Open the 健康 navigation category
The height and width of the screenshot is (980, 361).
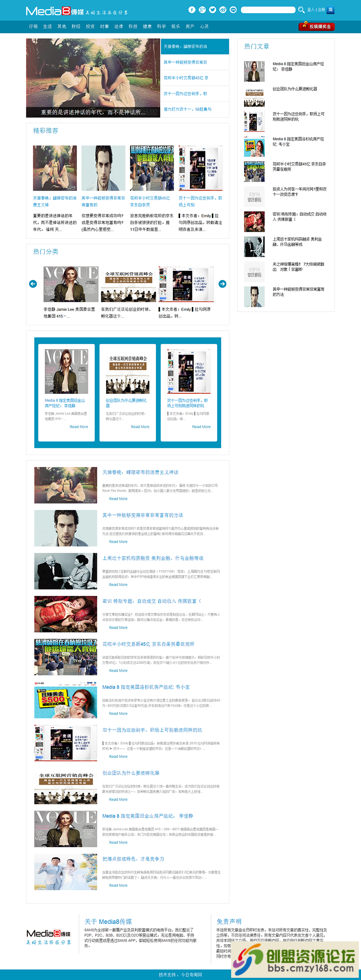pyautogui.click(x=147, y=26)
